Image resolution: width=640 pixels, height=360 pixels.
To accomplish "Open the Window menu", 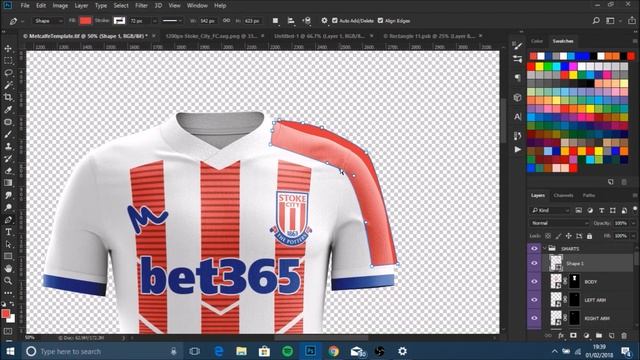I will coord(197,6).
